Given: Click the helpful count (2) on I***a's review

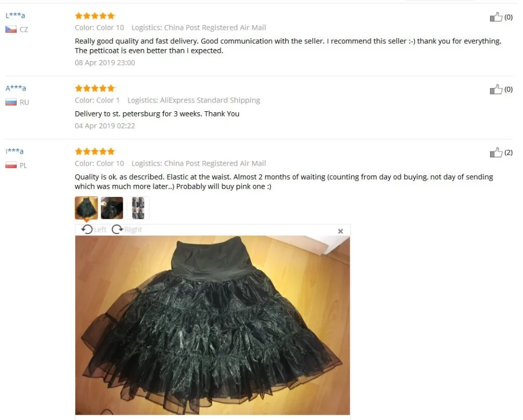Looking at the screenshot, I should pos(508,153).
